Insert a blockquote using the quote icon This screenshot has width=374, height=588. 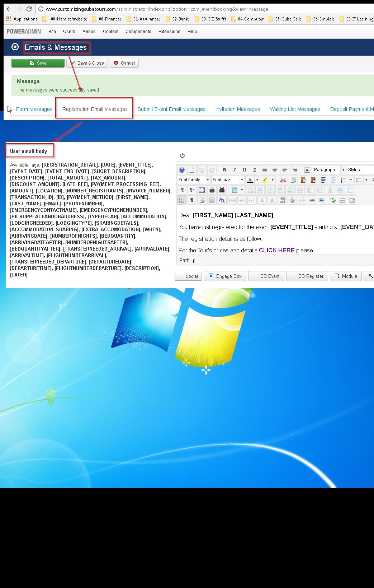[307, 170]
